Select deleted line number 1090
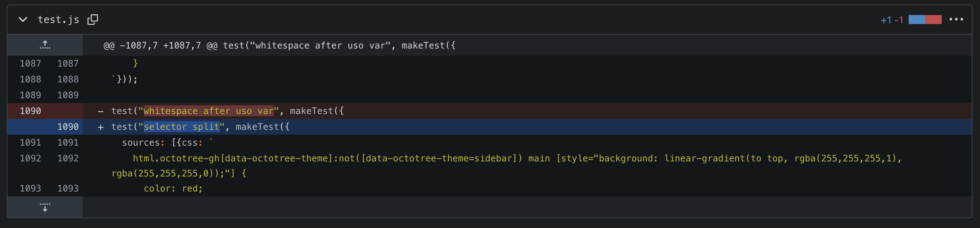Screen dimensions: 980x228 30,111
